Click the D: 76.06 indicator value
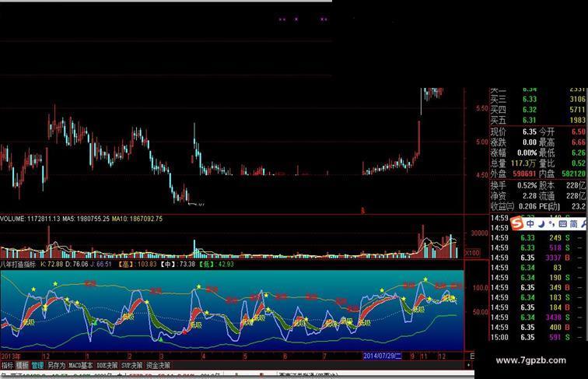The height and width of the screenshot is (379, 588). point(77,264)
